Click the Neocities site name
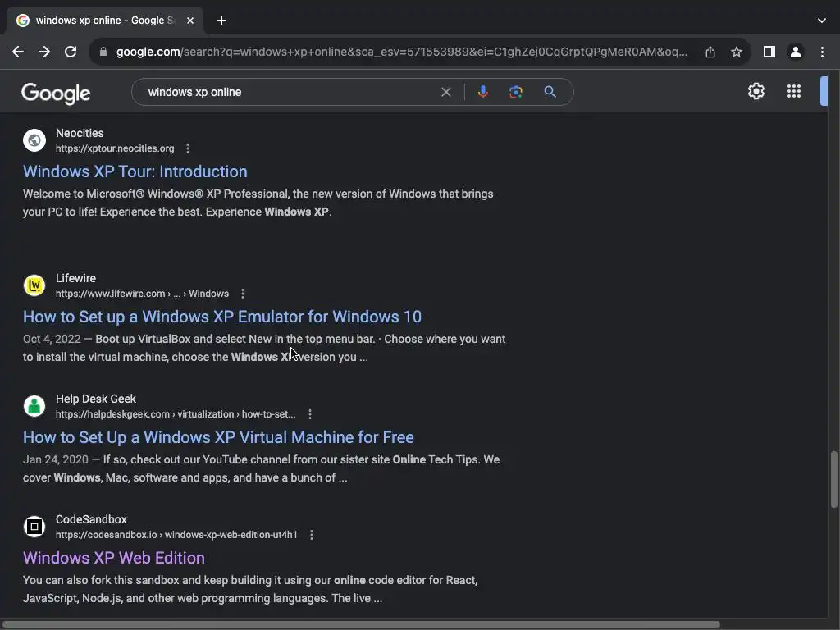 80,133
